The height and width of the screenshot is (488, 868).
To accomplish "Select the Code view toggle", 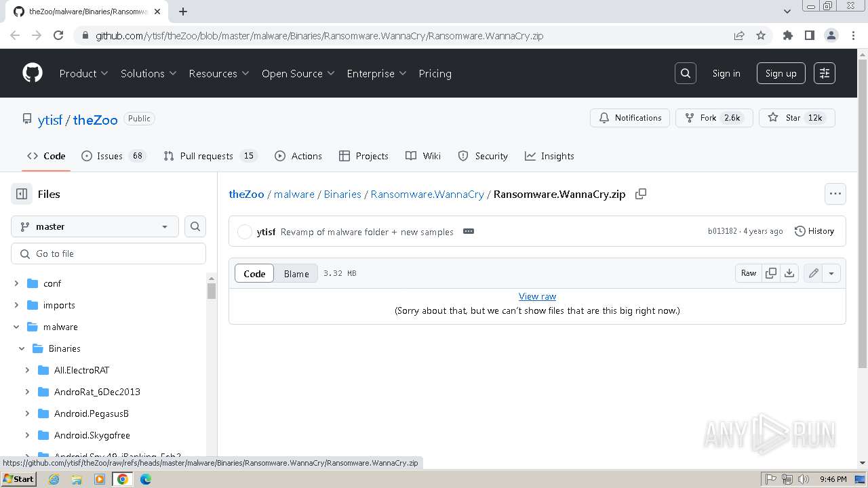I will (254, 274).
